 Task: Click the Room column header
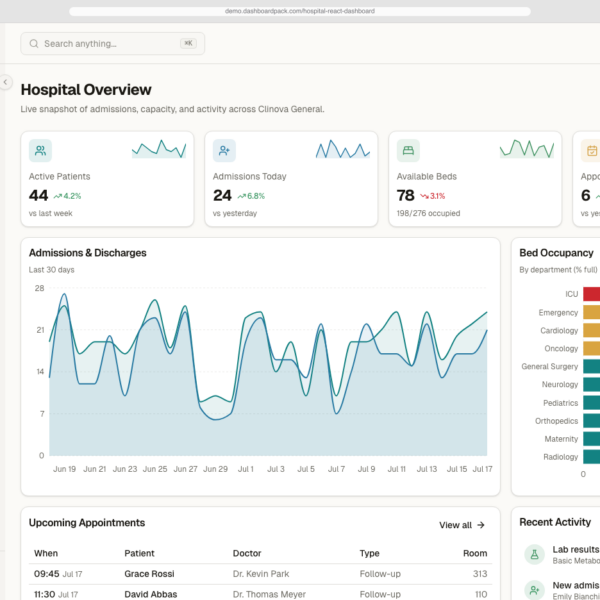(475, 553)
